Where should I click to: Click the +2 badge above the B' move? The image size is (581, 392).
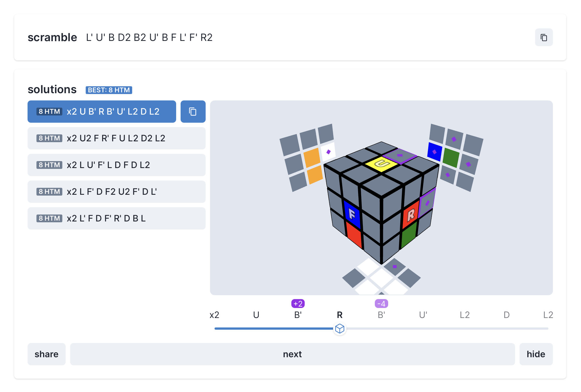(x=297, y=304)
